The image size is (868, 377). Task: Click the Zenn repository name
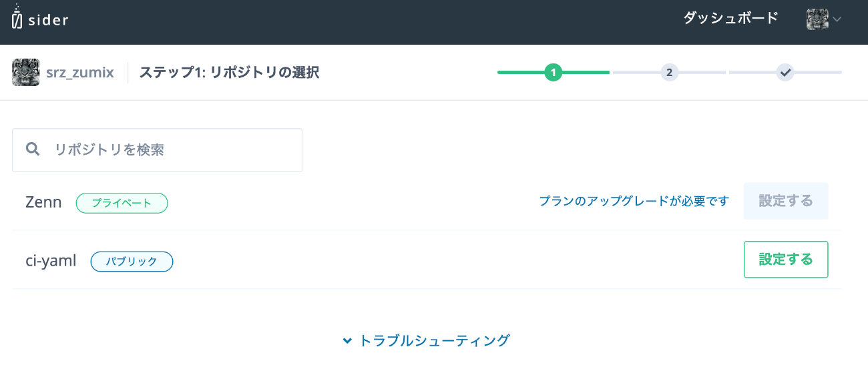(43, 202)
